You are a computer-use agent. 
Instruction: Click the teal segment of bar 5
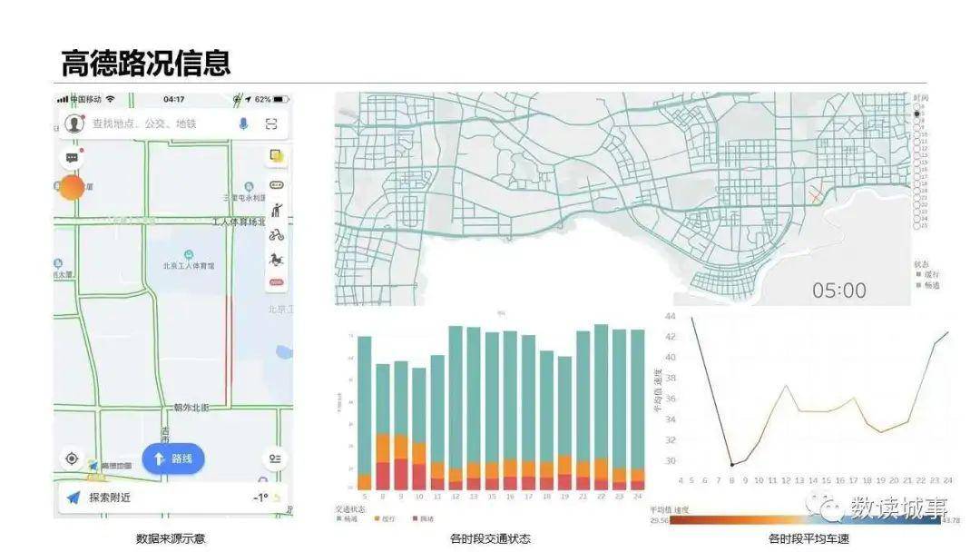click(x=365, y=406)
